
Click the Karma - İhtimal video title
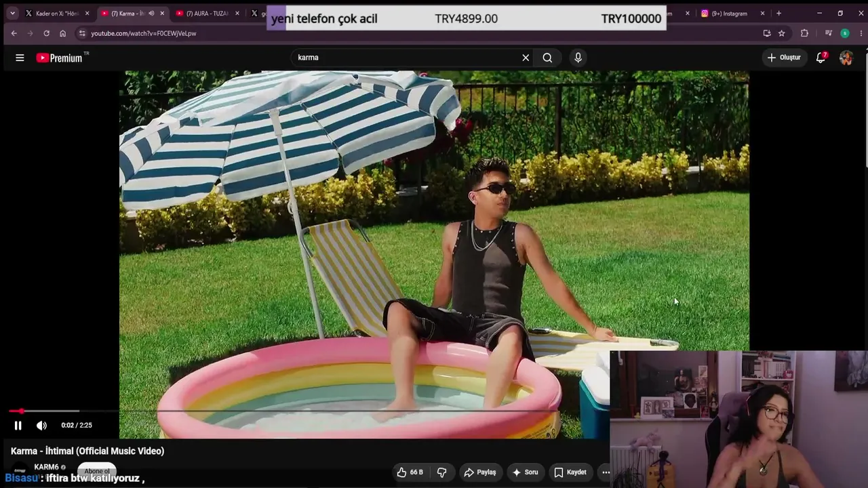coord(87,451)
